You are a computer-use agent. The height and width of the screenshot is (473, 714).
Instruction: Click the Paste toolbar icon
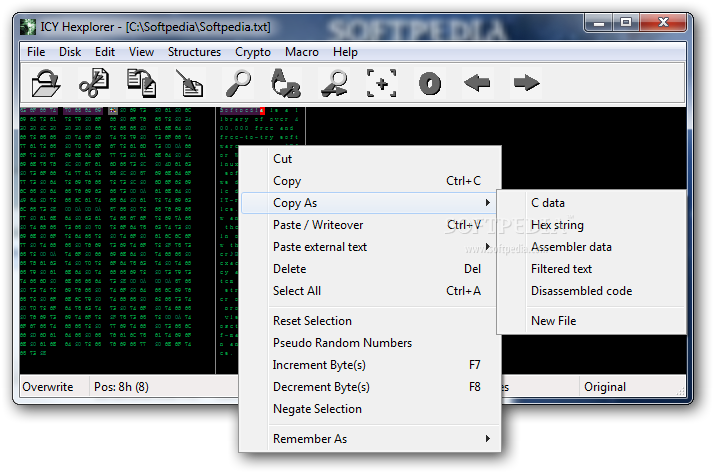(189, 83)
